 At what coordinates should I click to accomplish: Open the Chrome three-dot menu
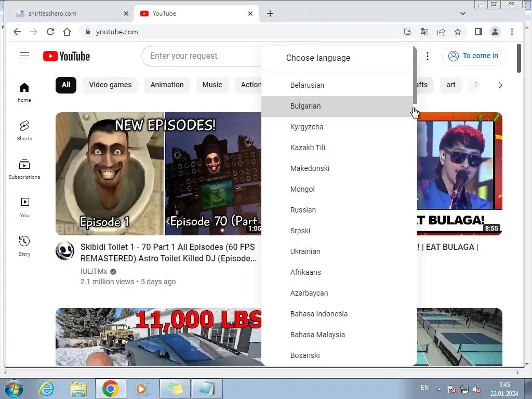point(512,32)
